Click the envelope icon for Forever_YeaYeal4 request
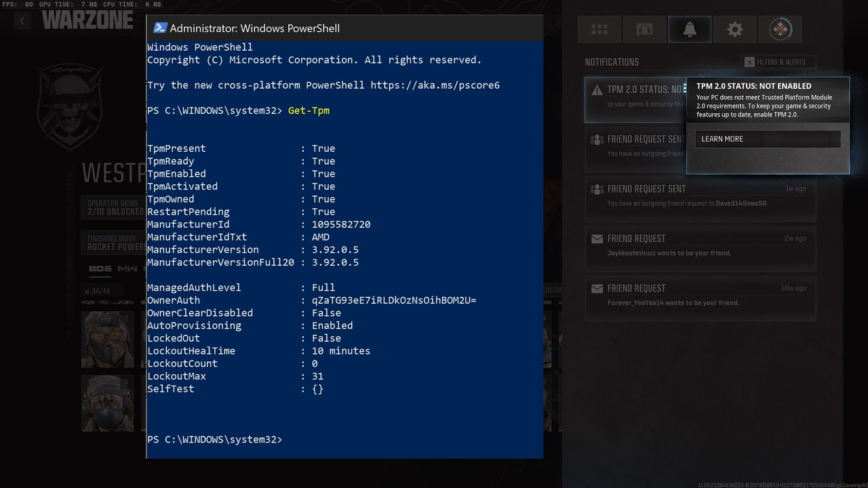The height and width of the screenshot is (488, 868). coord(597,288)
